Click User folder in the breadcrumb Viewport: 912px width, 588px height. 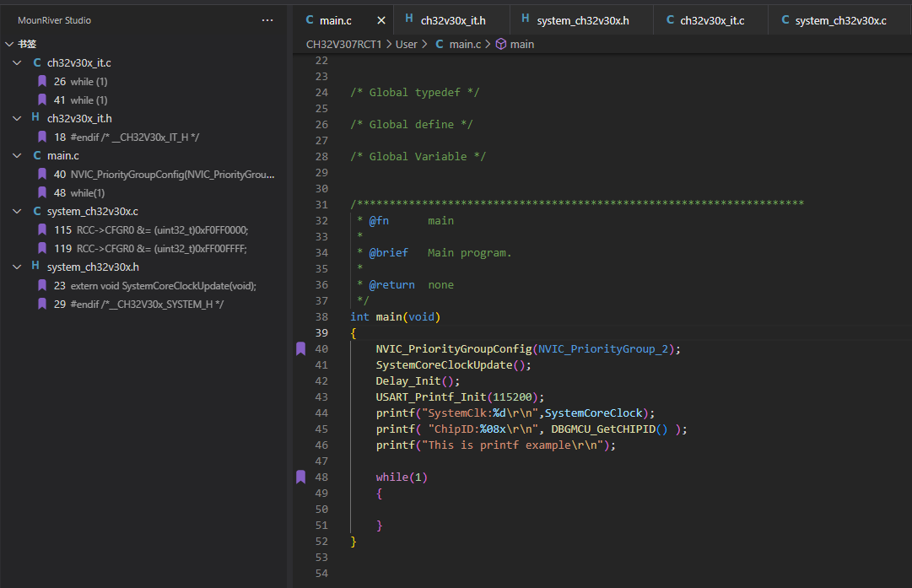(x=406, y=44)
